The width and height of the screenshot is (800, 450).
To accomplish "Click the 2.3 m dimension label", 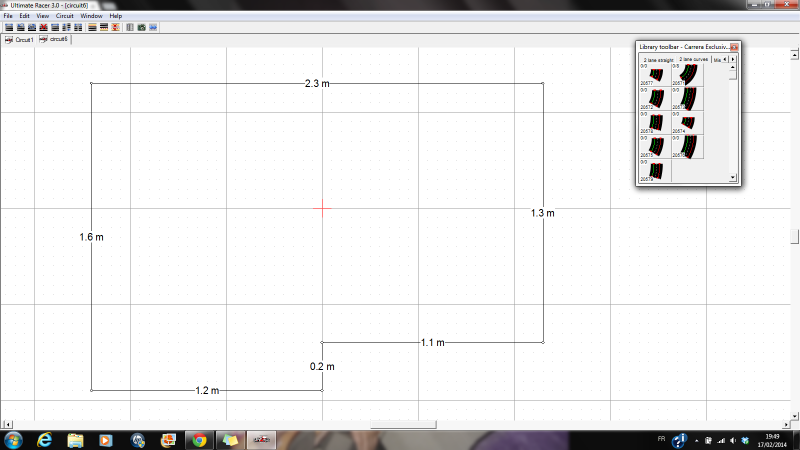I will click(x=317, y=82).
